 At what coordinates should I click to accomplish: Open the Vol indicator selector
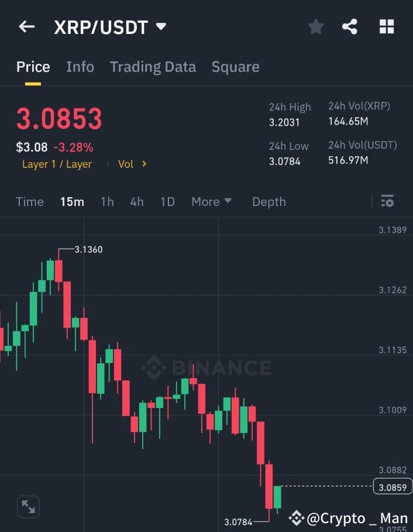pos(132,164)
